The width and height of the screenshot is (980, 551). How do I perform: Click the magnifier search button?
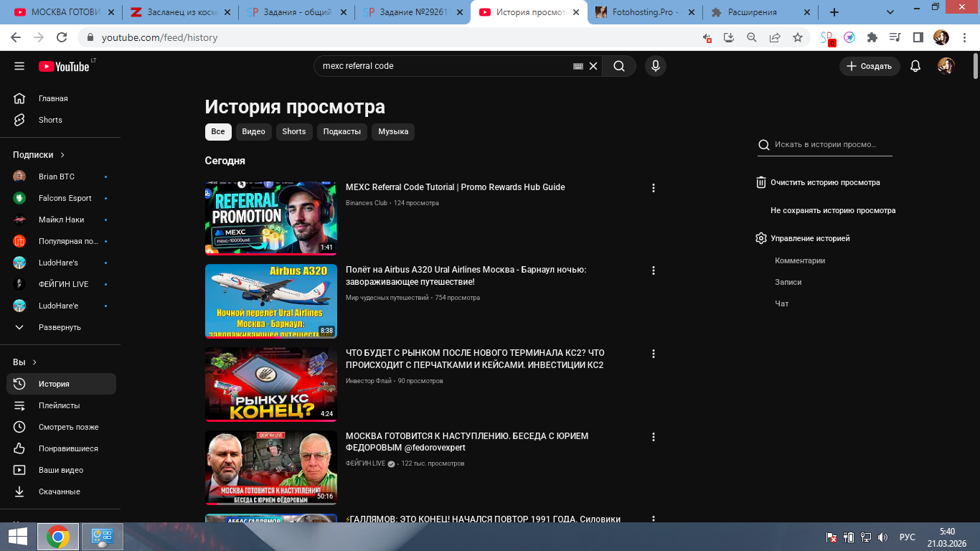(619, 66)
